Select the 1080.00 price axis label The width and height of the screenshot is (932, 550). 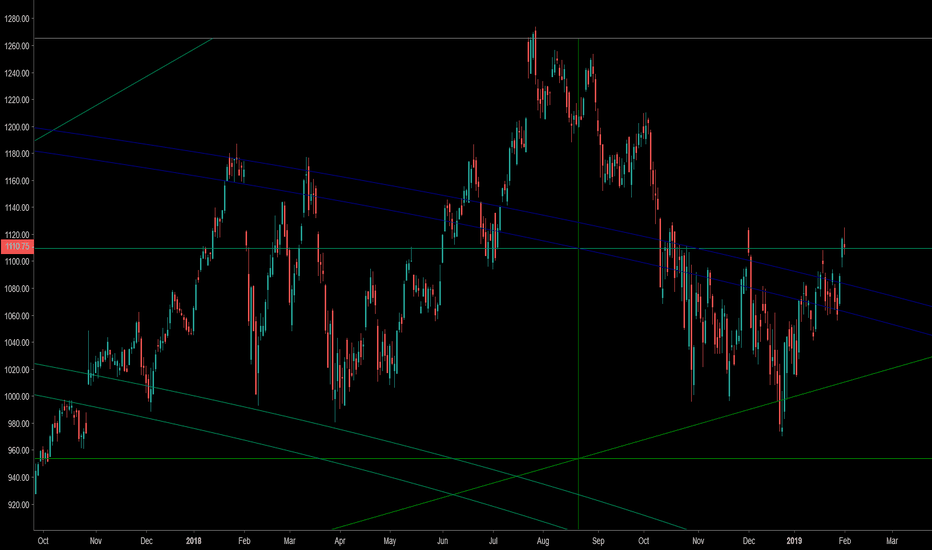point(17,289)
